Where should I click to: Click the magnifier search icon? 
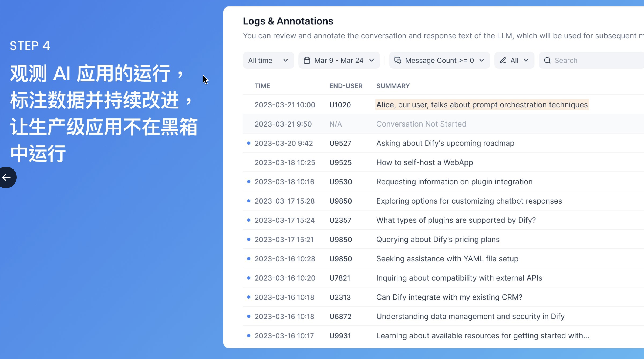pyautogui.click(x=547, y=60)
